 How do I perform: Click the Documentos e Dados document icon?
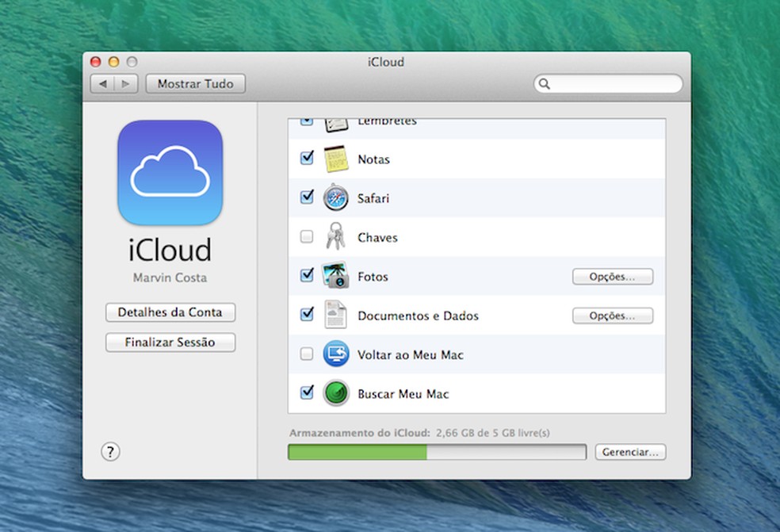[x=336, y=315]
